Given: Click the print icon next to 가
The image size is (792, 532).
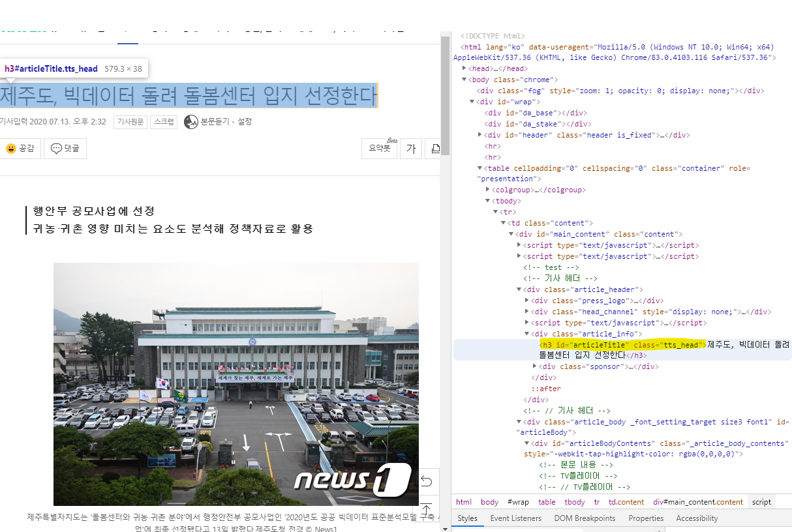Looking at the screenshot, I should click(434, 149).
